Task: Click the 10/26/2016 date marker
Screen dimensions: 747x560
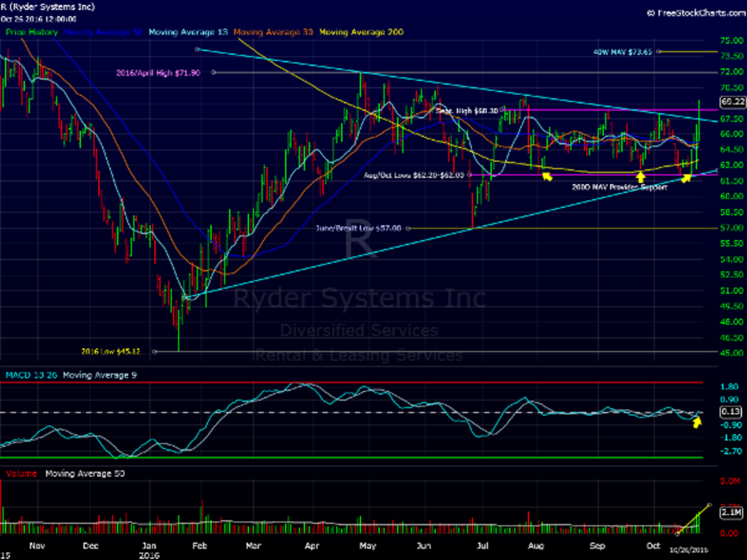Action: pos(688,551)
